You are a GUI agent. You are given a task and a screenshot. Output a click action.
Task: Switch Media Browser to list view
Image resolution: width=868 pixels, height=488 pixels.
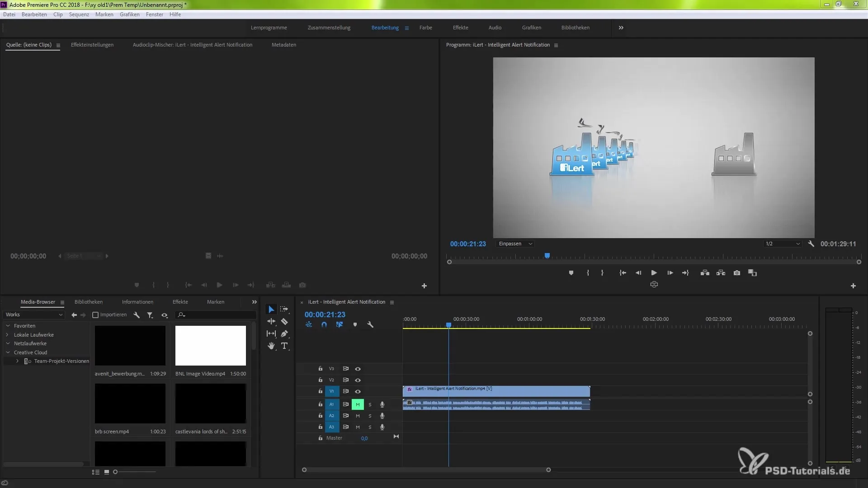point(96,472)
